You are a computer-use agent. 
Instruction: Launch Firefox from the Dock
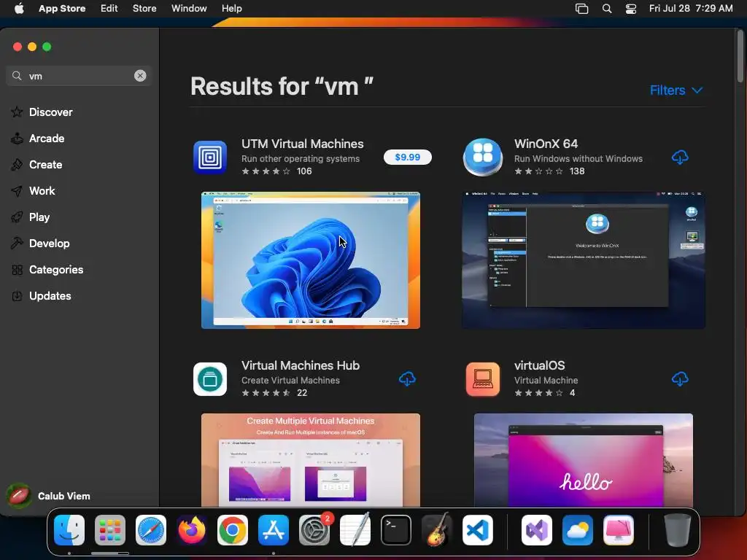tap(192, 530)
